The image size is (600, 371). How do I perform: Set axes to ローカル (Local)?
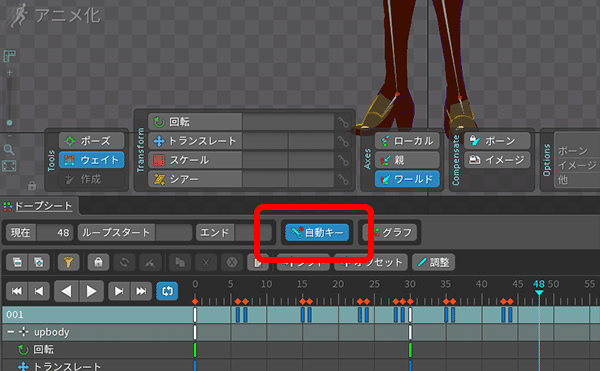point(407,141)
